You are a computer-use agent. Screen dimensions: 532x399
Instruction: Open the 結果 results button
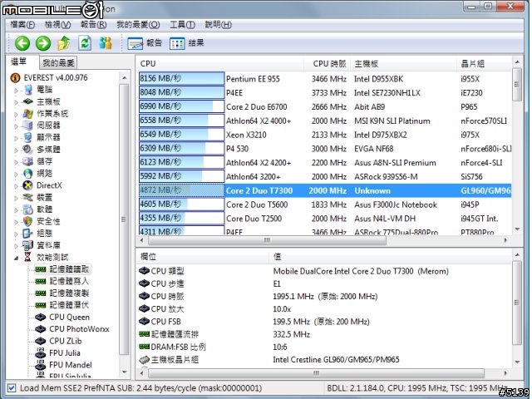187,43
